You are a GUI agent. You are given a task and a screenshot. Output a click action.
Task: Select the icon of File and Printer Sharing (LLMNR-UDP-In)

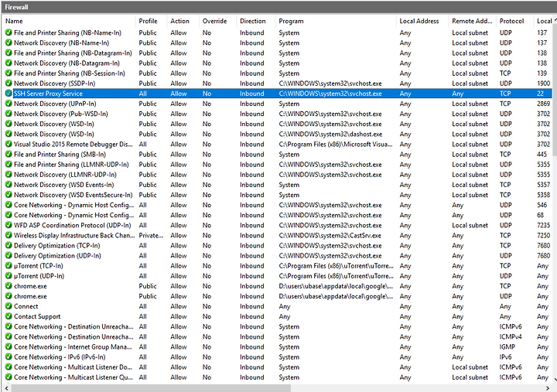pos(9,165)
